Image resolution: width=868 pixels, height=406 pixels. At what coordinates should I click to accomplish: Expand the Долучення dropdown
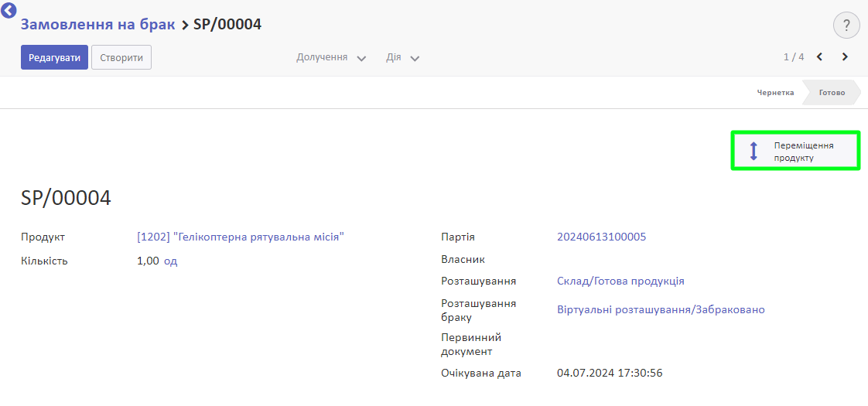[331, 57]
